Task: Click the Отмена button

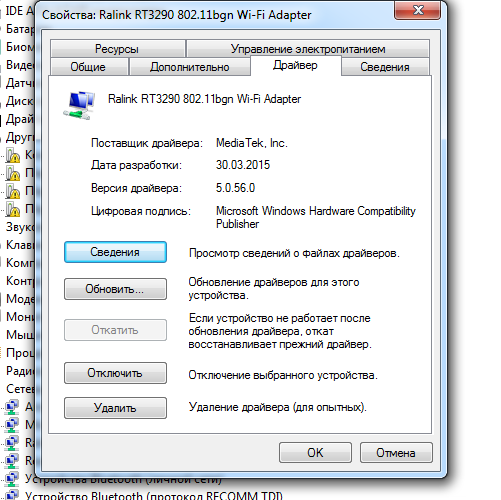Action: click(396, 453)
